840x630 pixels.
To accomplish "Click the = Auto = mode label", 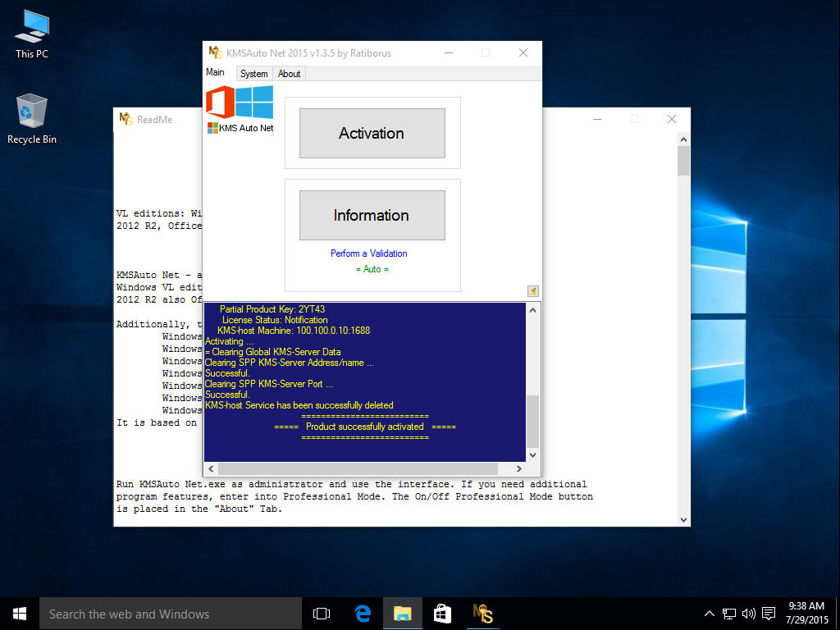I will (372, 269).
